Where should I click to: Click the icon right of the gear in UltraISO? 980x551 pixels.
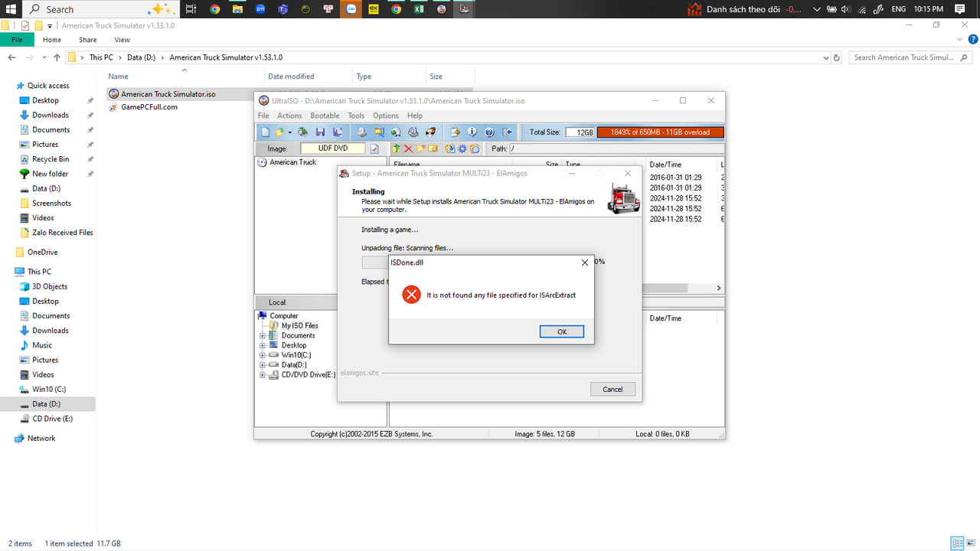pos(475,148)
